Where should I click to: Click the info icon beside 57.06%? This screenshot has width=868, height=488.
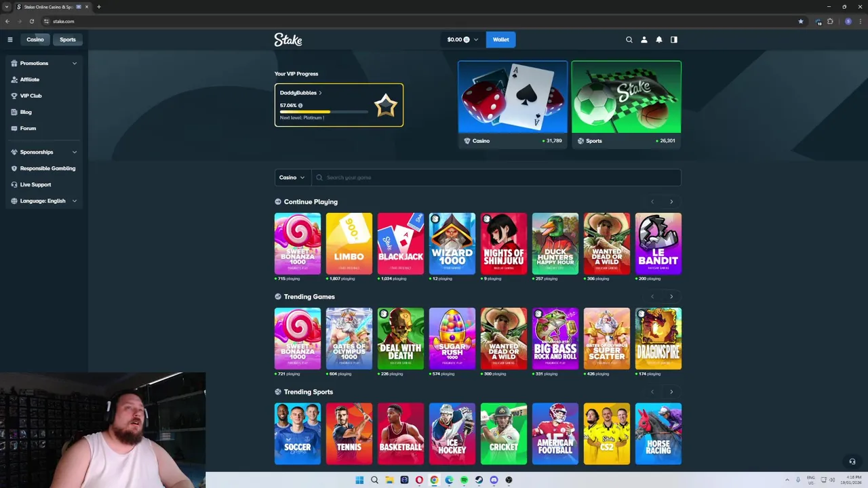tap(300, 105)
